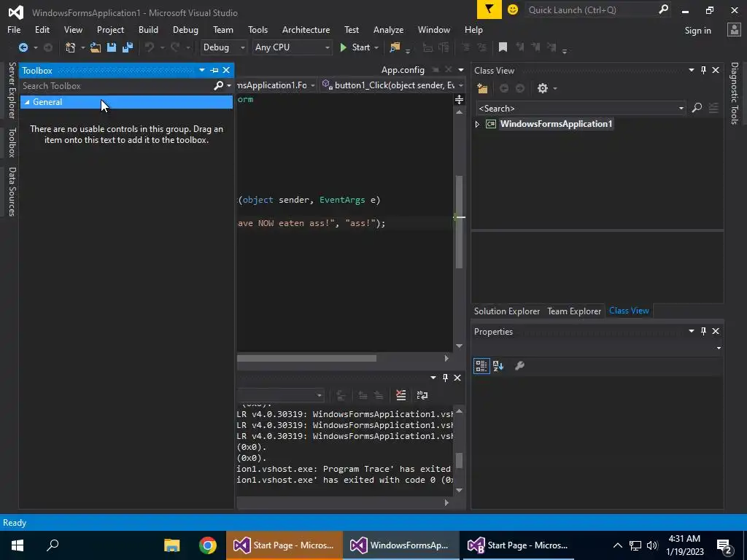Click the editor split-view handle icon
This screenshot has width=747, height=560.
460,99
